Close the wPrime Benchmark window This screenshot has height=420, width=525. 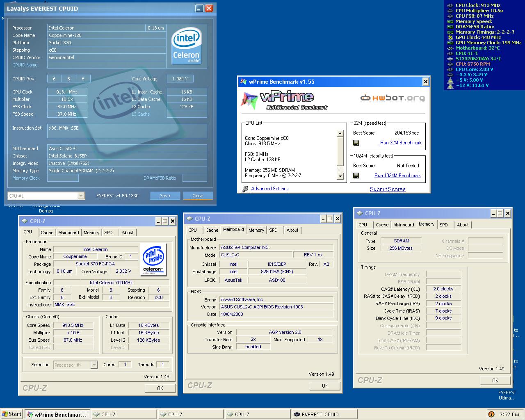426,82
